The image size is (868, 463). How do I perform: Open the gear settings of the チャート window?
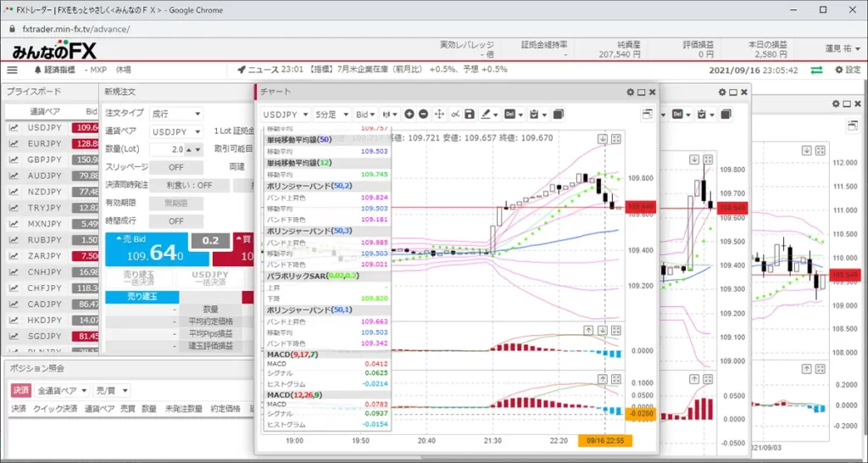coord(630,92)
